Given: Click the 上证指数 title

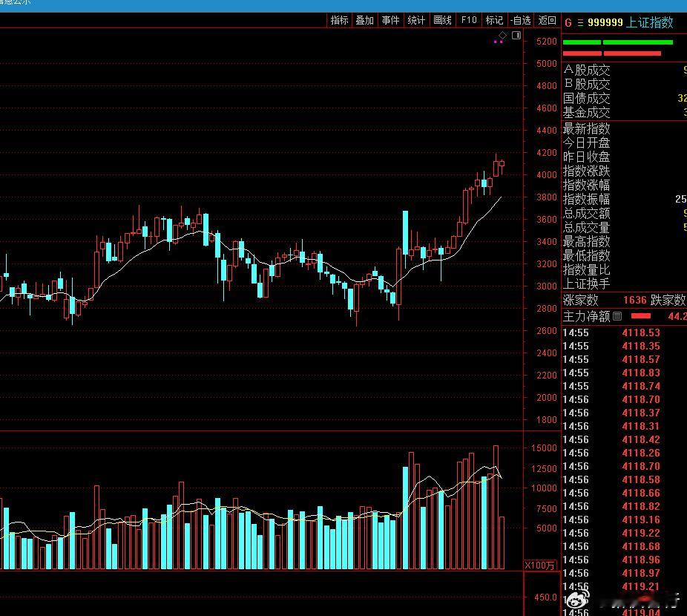Looking at the screenshot, I should [x=650, y=22].
